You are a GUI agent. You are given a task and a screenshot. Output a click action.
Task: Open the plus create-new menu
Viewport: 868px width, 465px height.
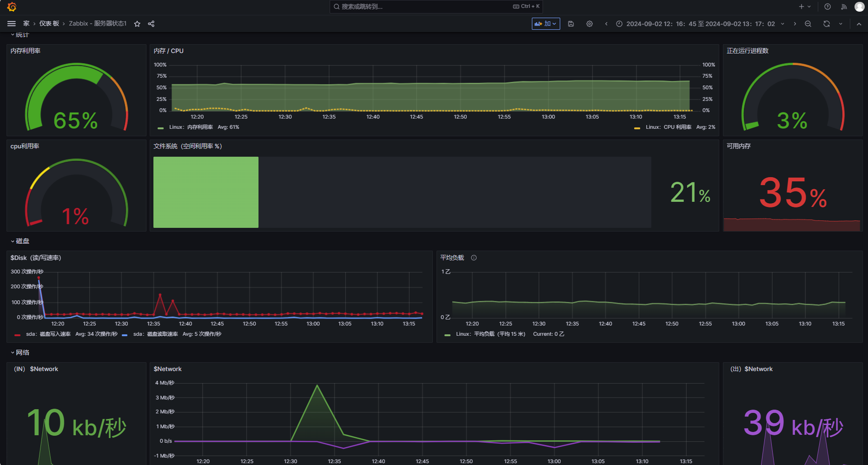pyautogui.click(x=804, y=7)
